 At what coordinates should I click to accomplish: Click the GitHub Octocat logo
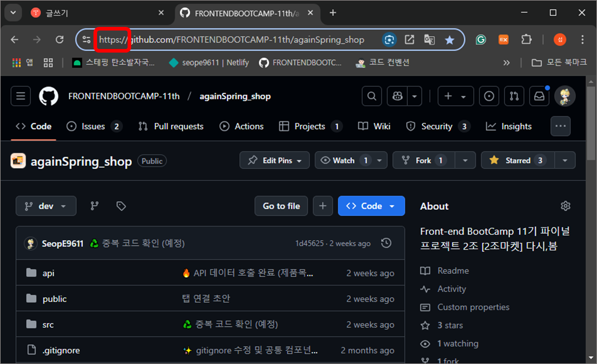pyautogui.click(x=49, y=96)
